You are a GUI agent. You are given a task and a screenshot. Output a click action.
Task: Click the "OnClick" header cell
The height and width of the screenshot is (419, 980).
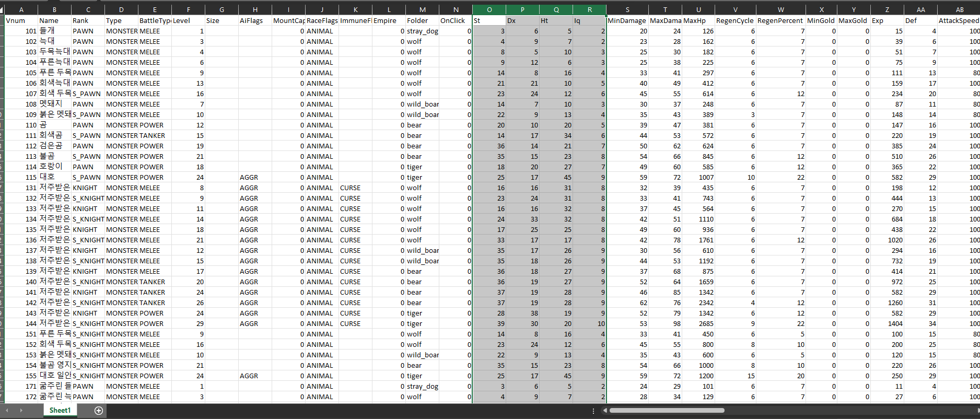pyautogui.click(x=456, y=21)
